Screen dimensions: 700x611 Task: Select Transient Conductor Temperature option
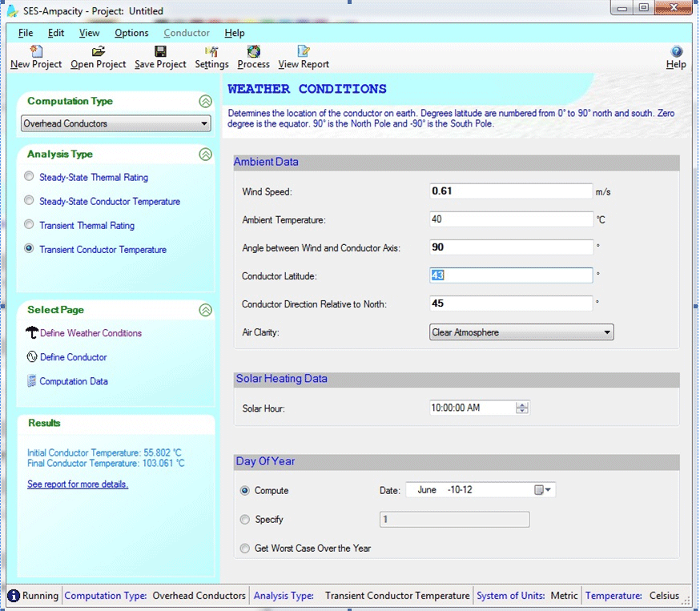tap(29, 248)
